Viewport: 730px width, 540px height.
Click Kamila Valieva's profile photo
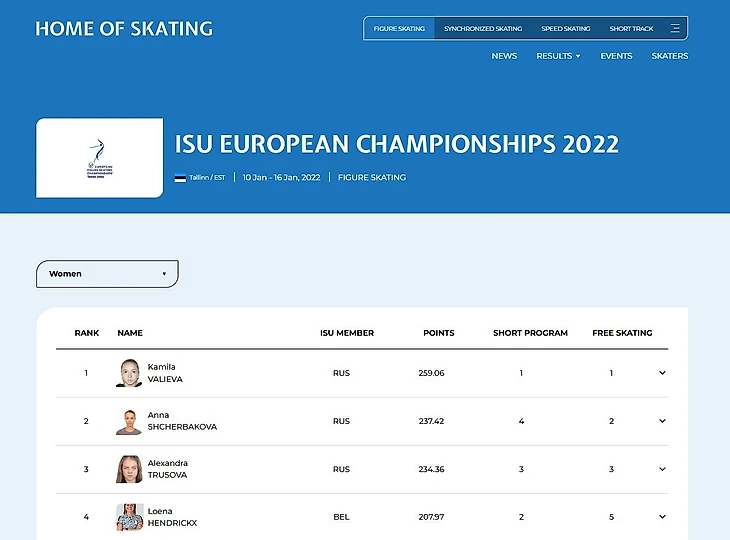pyautogui.click(x=130, y=373)
